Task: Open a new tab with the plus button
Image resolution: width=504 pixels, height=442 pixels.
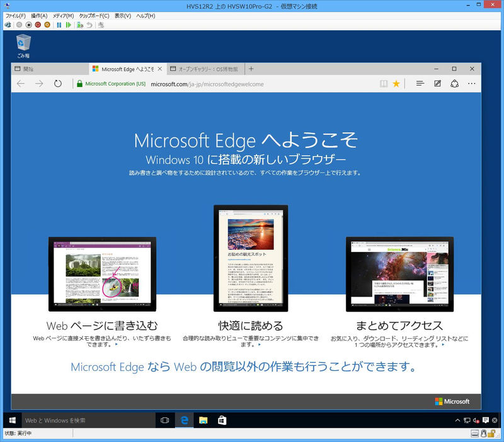Action: click(x=251, y=69)
